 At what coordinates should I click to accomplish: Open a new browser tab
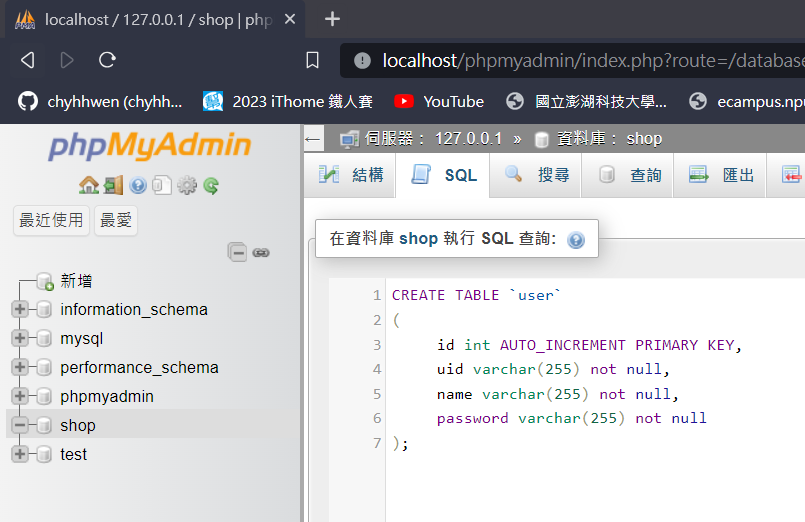[x=332, y=20]
